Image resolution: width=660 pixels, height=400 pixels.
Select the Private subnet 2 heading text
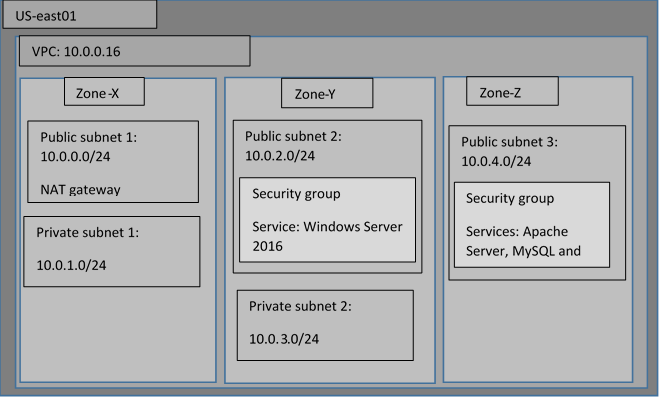300,306
